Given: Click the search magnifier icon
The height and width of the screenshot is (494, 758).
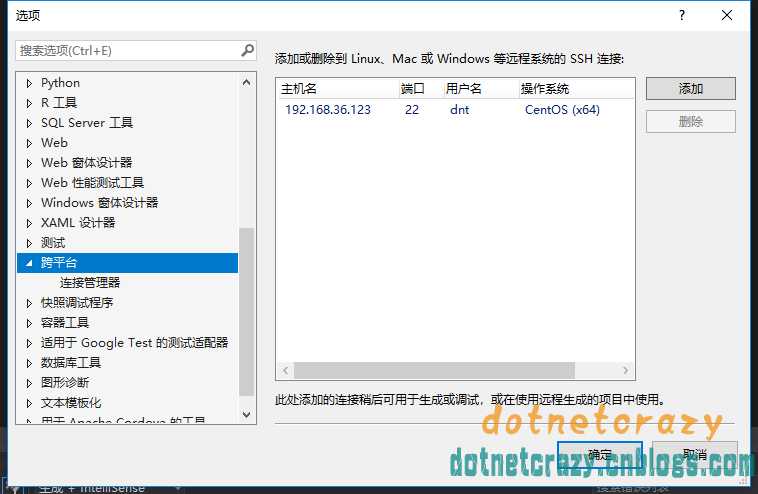Looking at the screenshot, I should coord(248,50).
